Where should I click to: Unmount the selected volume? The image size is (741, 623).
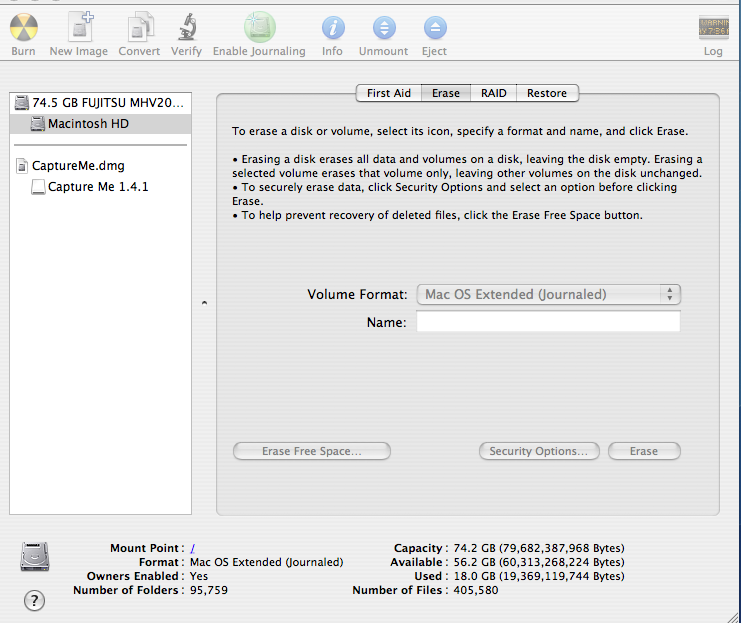(x=384, y=28)
